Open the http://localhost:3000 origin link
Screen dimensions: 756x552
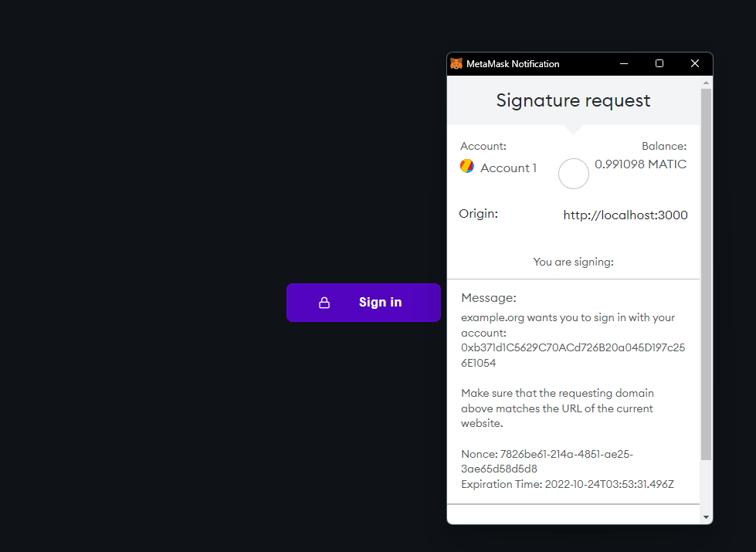[x=625, y=215]
